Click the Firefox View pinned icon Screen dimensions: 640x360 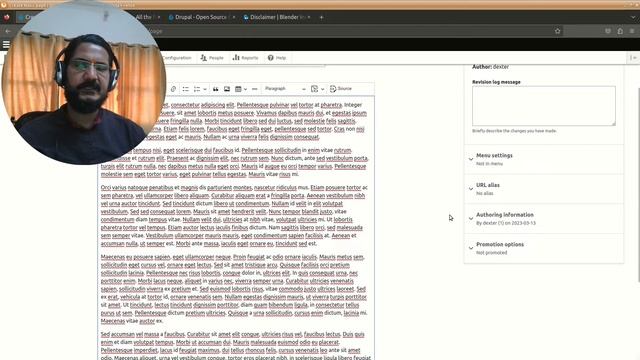tap(7, 17)
